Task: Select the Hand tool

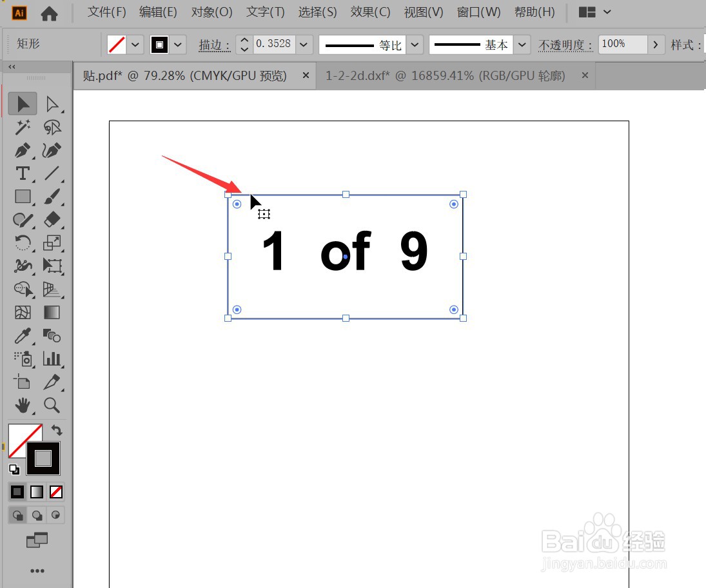Action: (x=23, y=406)
